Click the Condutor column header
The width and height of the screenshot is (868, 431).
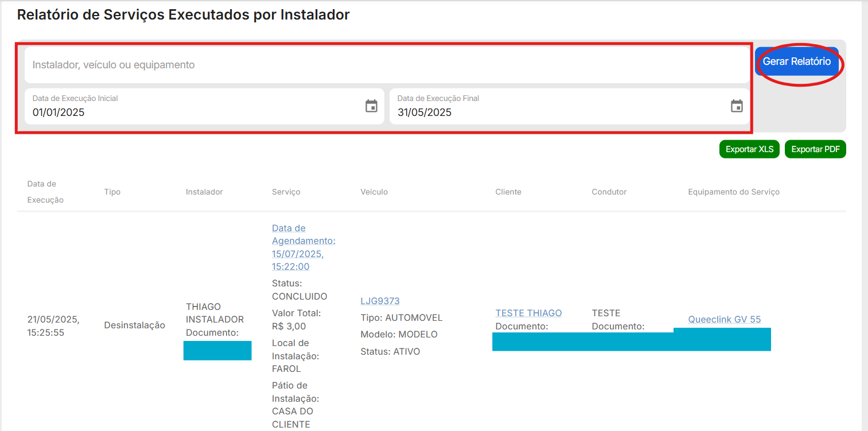click(x=609, y=192)
